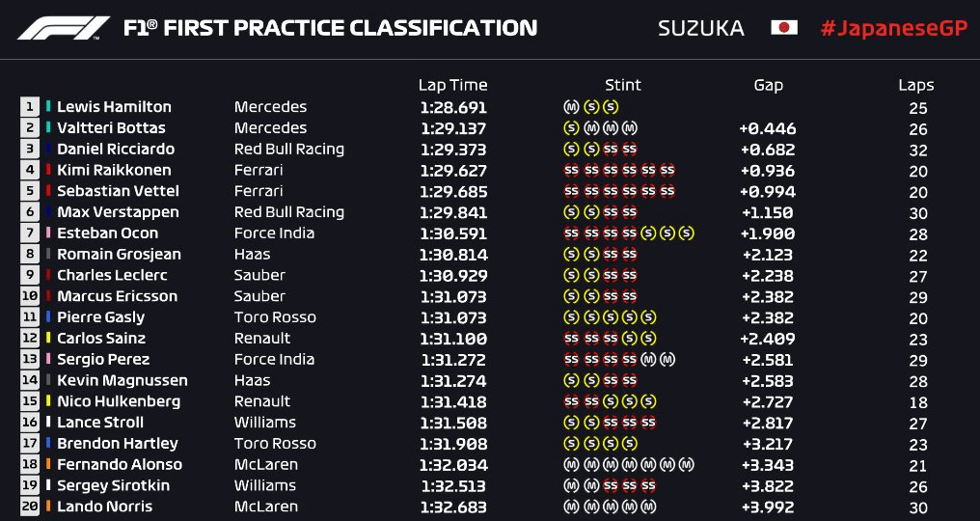Click Lewis Hamilton's first medium tyre icon
The height and width of the screenshot is (521, 980).
[x=571, y=107]
